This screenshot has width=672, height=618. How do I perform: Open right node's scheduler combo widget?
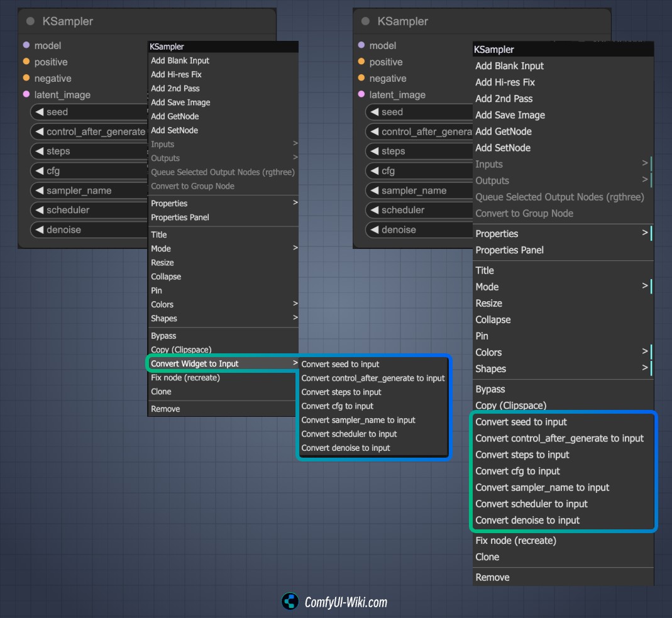coord(419,210)
